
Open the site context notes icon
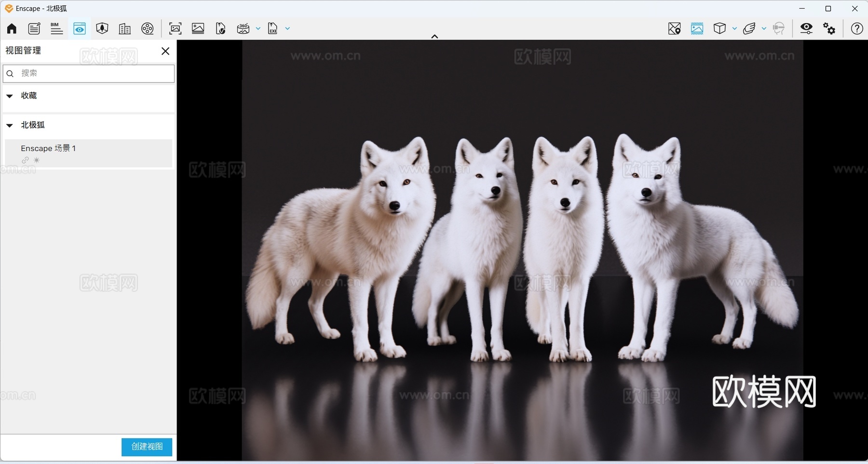coord(34,28)
